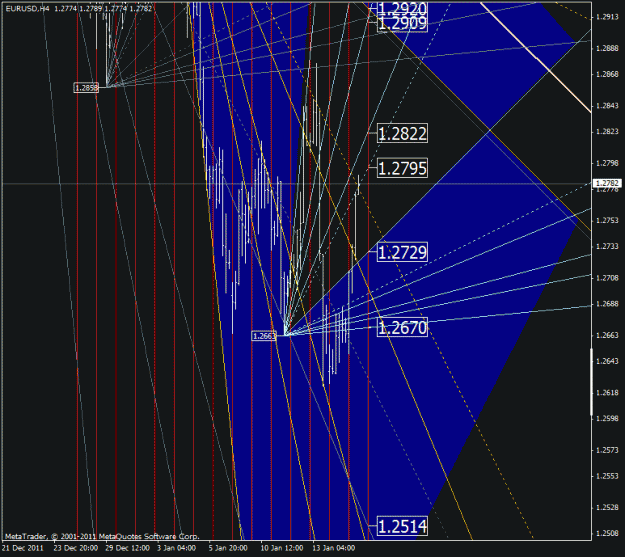Click the 1.2868 price axis value
Viewport: 625px width, 557px height.
coord(607,75)
